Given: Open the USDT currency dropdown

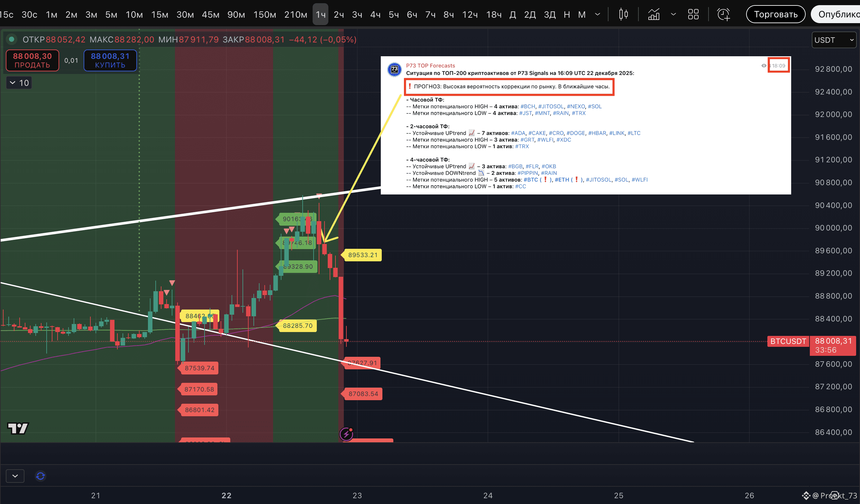Looking at the screenshot, I should pyautogui.click(x=833, y=40).
